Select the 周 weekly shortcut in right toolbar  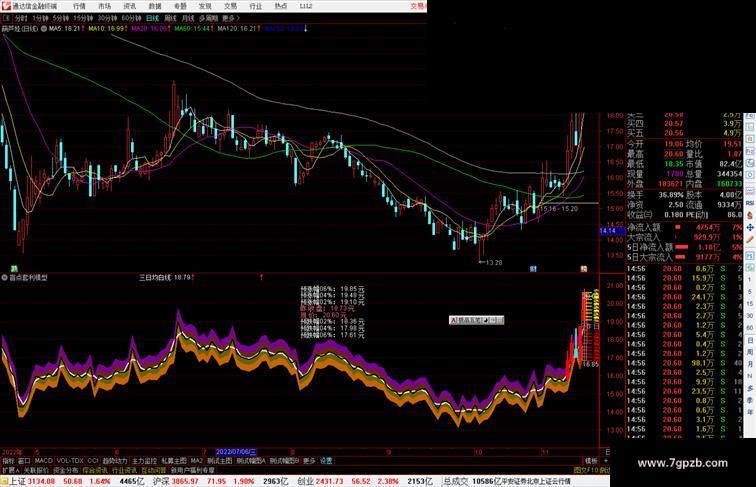[750, 352]
